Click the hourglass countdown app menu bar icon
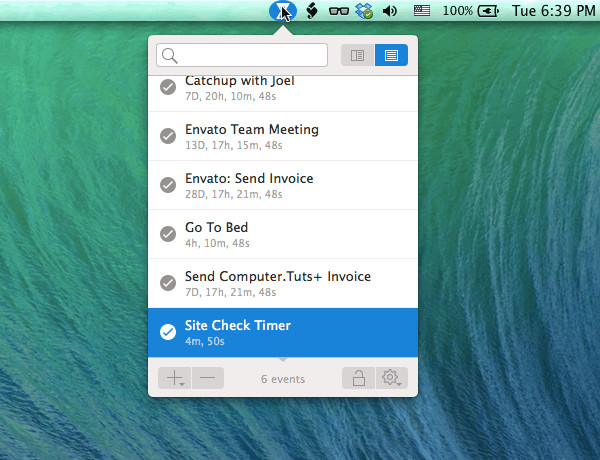The height and width of the screenshot is (460, 600). (282, 11)
